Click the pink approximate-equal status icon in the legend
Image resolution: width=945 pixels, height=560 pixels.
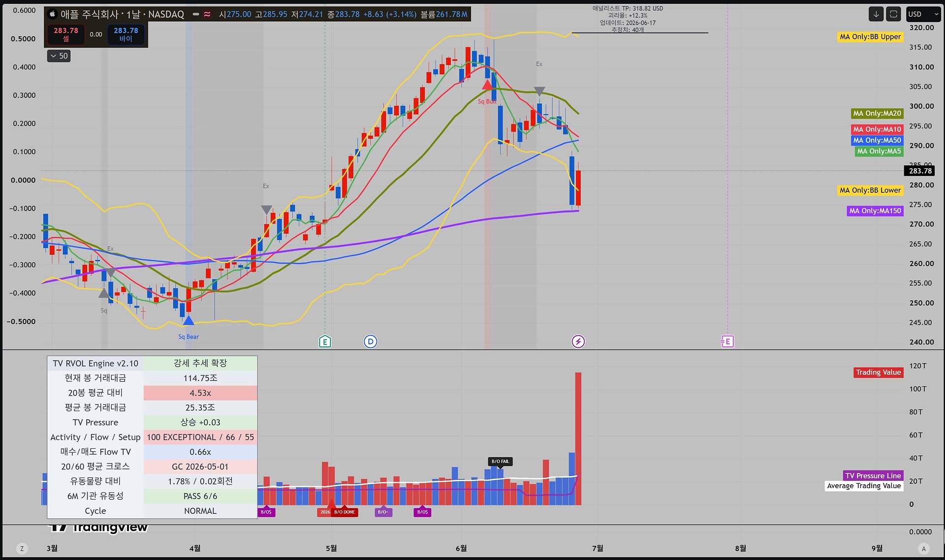click(207, 14)
